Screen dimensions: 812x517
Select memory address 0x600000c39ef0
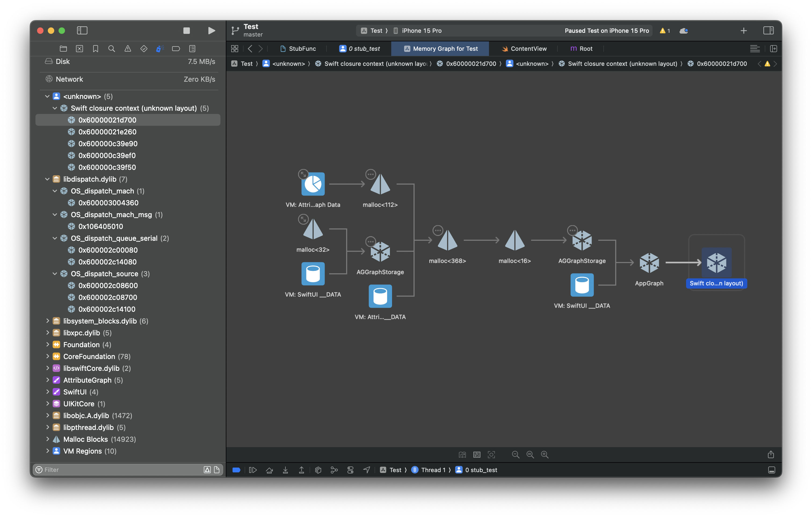pyautogui.click(x=128, y=156)
